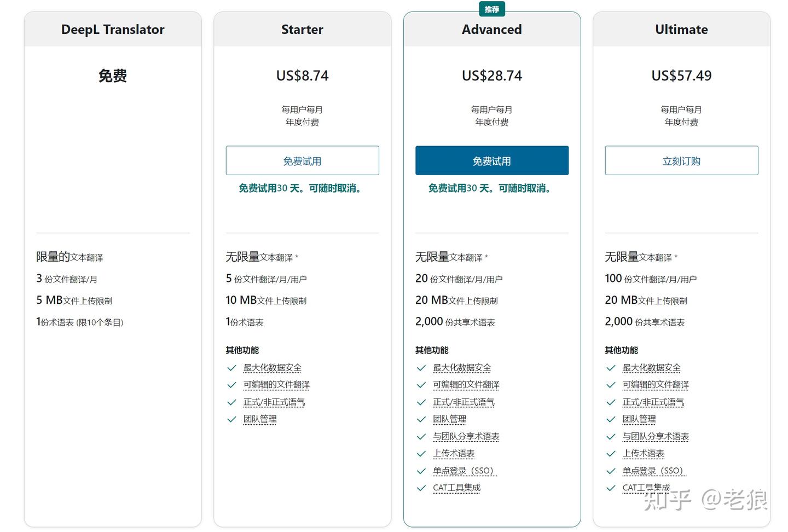This screenshot has height=532, width=788.
Task: Click the US$8.74 price
Action: click(302, 76)
